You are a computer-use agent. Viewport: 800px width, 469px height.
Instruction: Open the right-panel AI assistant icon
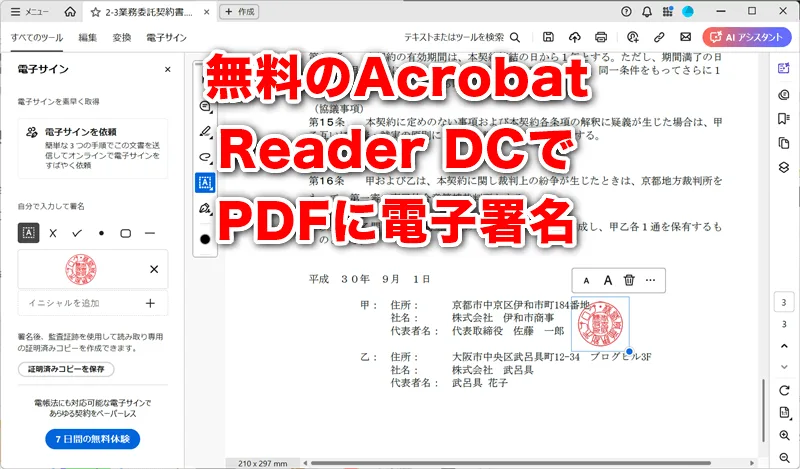tap(784, 68)
